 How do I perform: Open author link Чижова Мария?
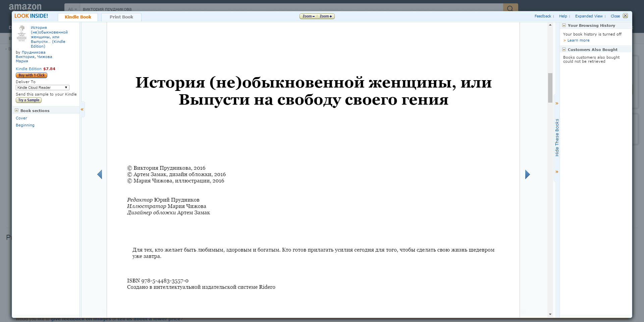tap(34, 59)
